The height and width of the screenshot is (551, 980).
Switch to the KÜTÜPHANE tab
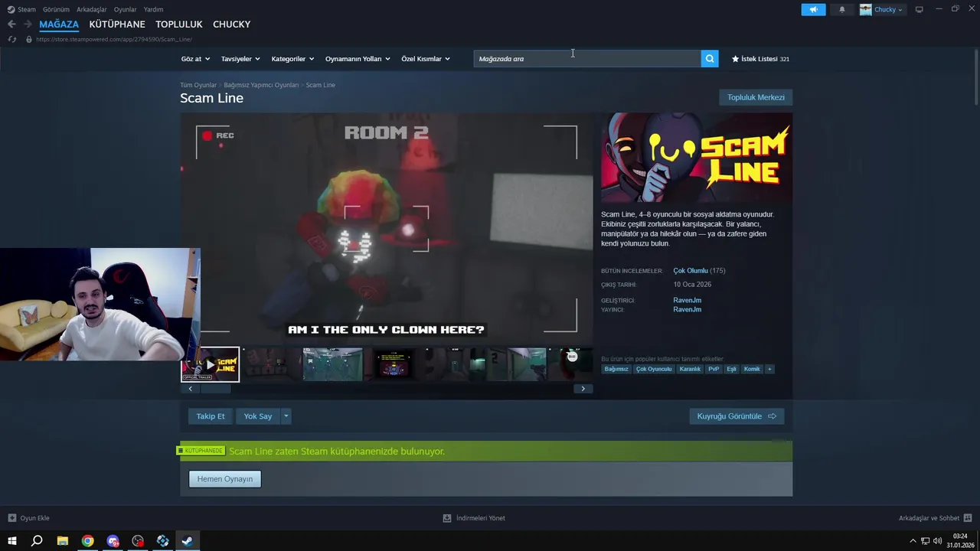click(117, 24)
